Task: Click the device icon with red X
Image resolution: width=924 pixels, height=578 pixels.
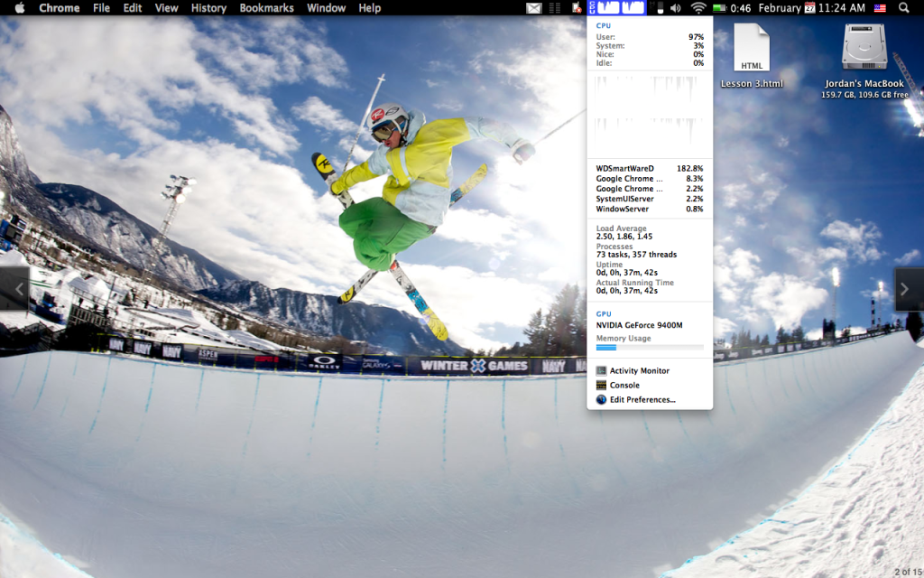Action: [577, 7]
